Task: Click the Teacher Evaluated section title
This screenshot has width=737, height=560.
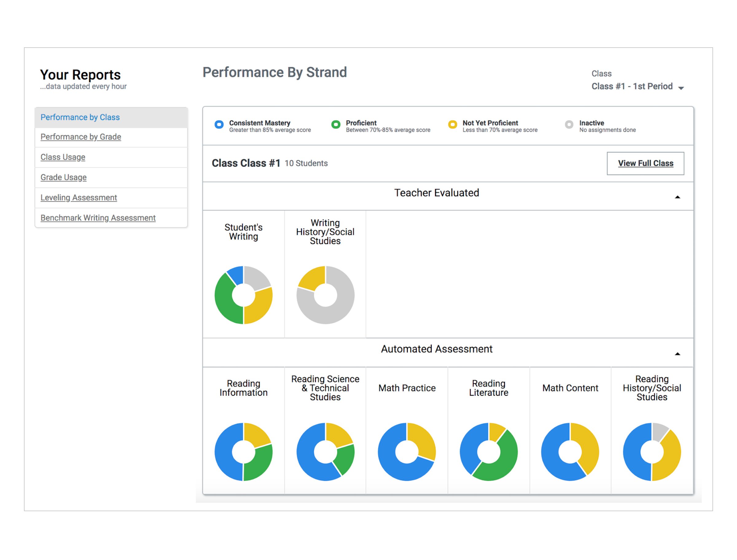Action: (437, 193)
